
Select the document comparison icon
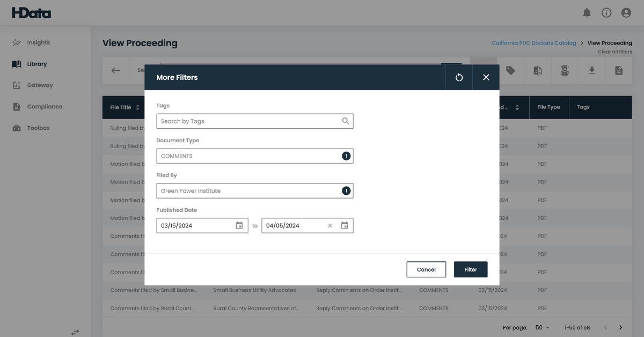click(538, 70)
